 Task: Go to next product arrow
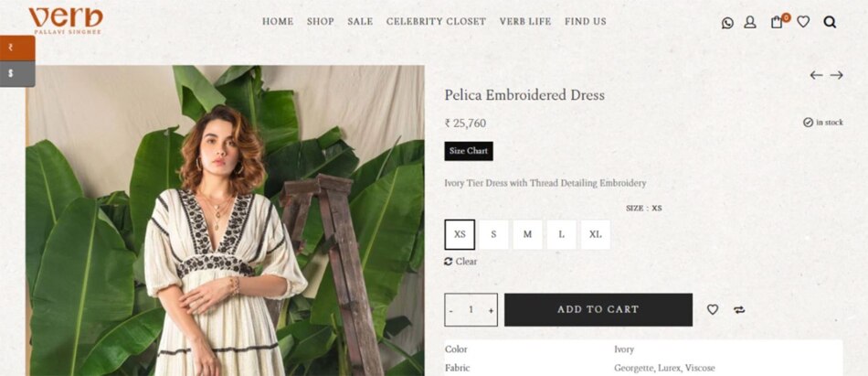(x=836, y=75)
